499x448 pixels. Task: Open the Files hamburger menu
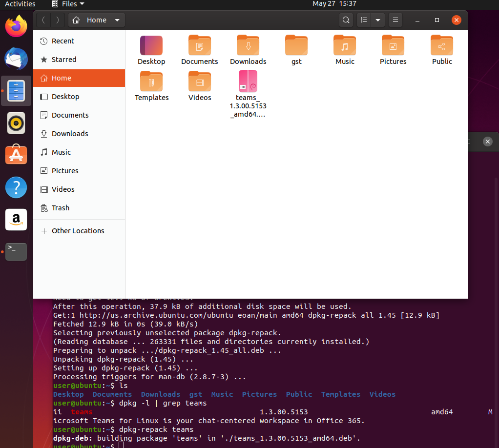[x=395, y=20]
